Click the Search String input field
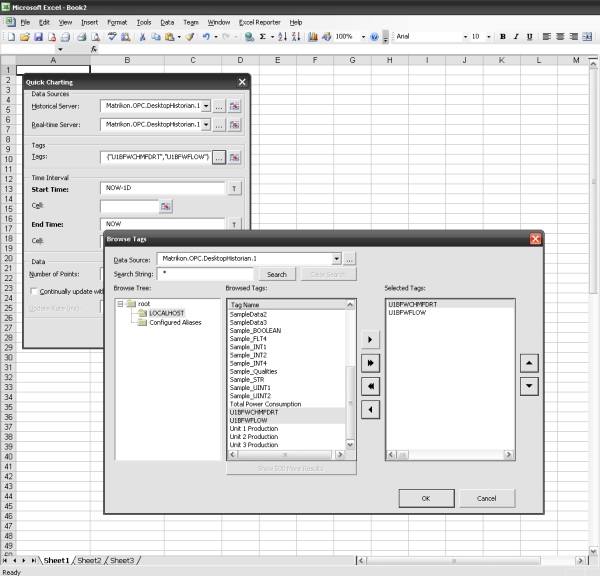The width and height of the screenshot is (600, 576). pyautogui.click(x=205, y=274)
